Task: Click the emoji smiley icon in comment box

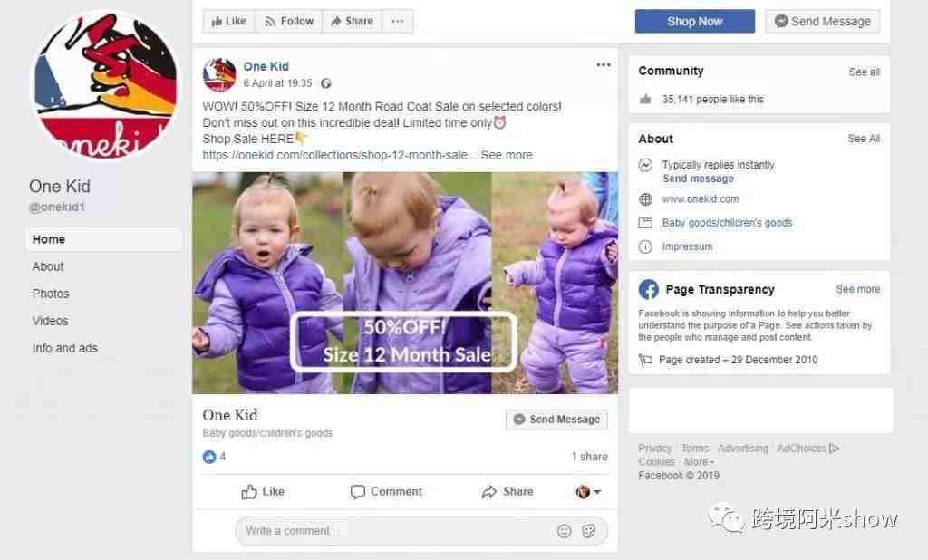Action: [x=564, y=531]
